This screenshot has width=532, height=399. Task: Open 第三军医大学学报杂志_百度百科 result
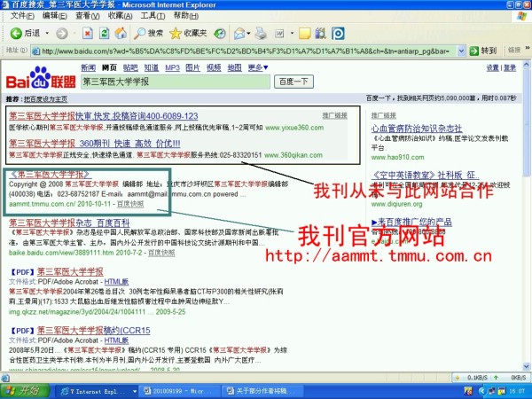point(69,223)
